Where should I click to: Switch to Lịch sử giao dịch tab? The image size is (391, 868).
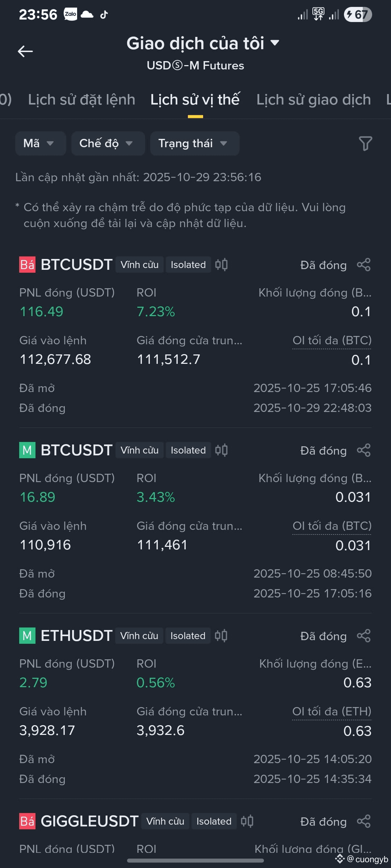click(314, 100)
